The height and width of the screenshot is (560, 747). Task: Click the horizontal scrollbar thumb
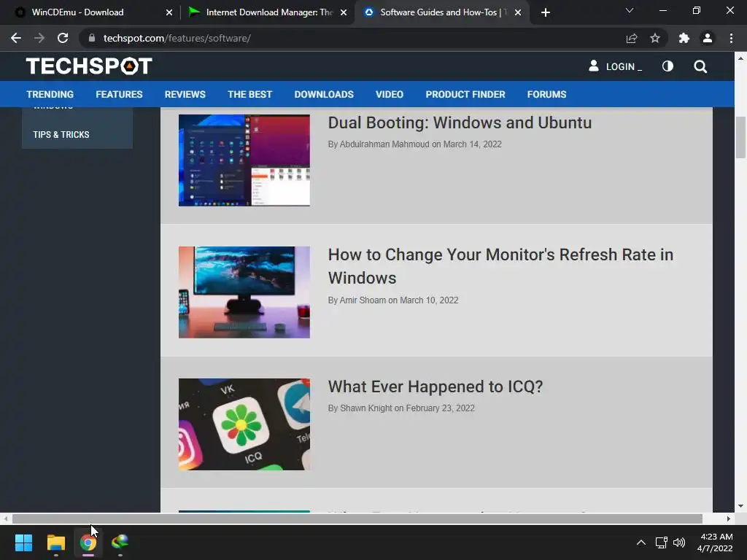(x=357, y=518)
